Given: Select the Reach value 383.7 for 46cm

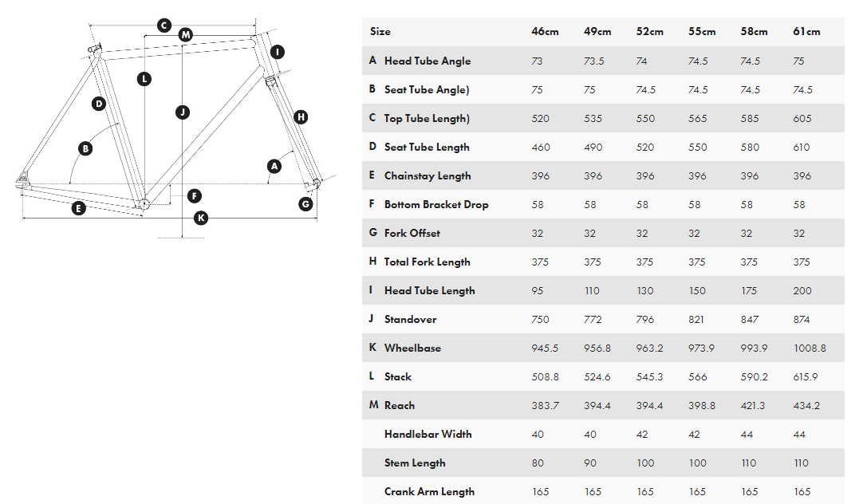Looking at the screenshot, I should tap(545, 405).
